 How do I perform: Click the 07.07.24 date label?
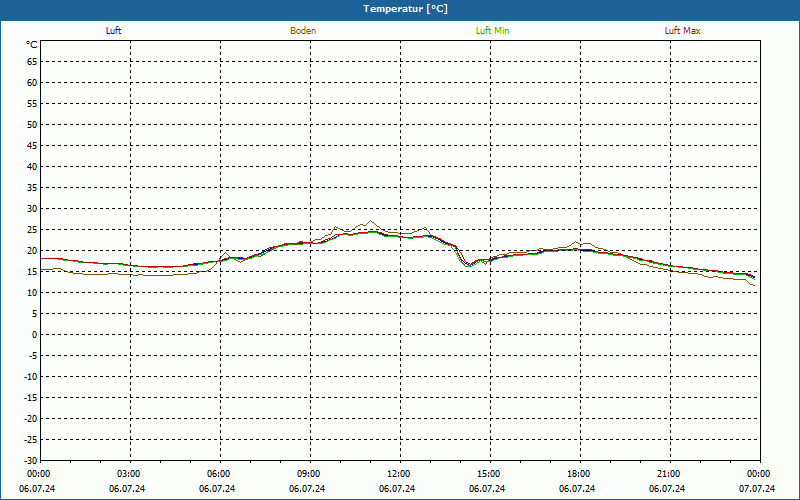click(757, 489)
